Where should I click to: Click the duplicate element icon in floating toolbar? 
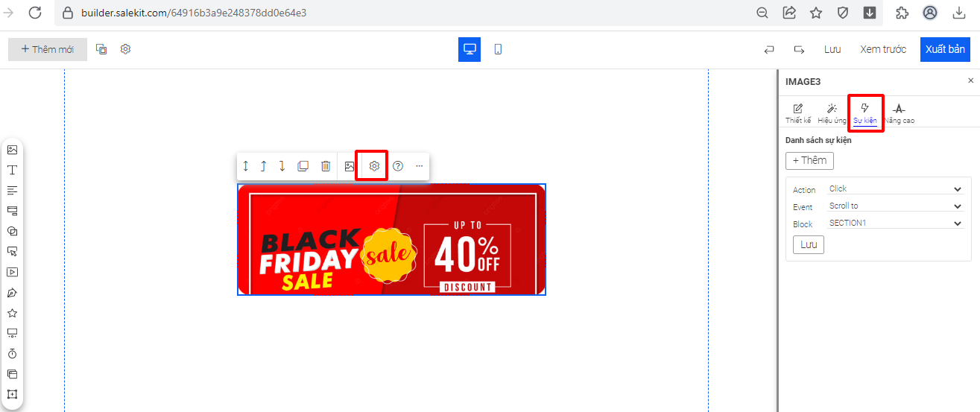click(x=303, y=166)
